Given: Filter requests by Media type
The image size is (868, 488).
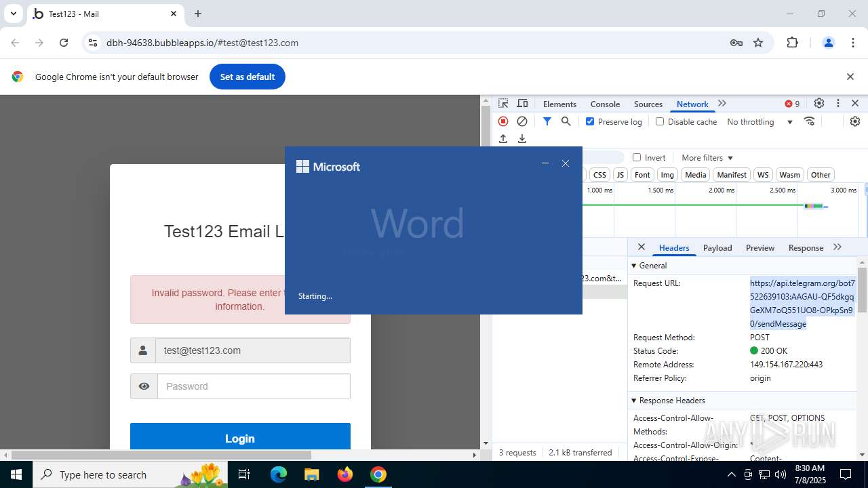Looking at the screenshot, I should point(695,174).
